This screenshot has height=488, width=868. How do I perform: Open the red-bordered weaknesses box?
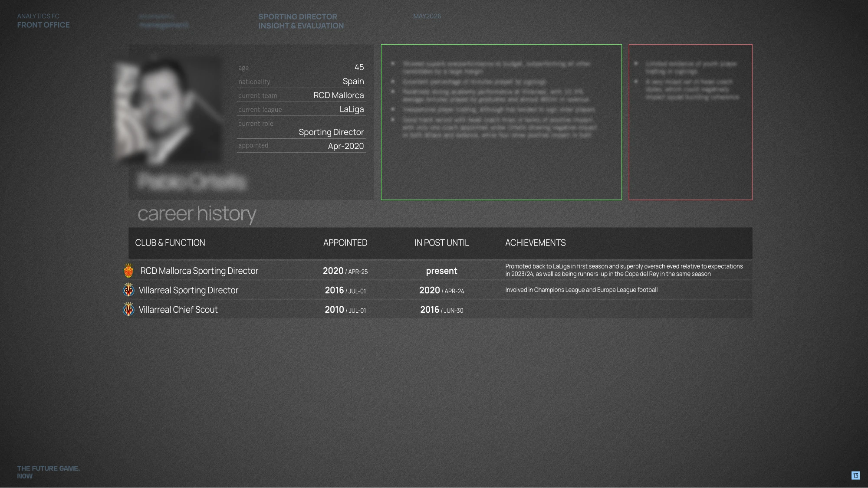click(690, 122)
